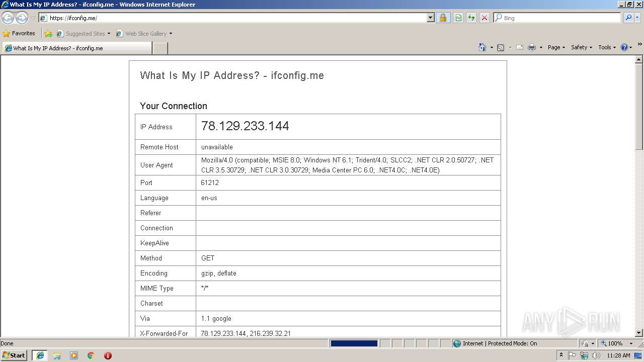644x362 pixels.
Task: Open the Favorites star button
Action: pyautogui.click(x=19, y=33)
